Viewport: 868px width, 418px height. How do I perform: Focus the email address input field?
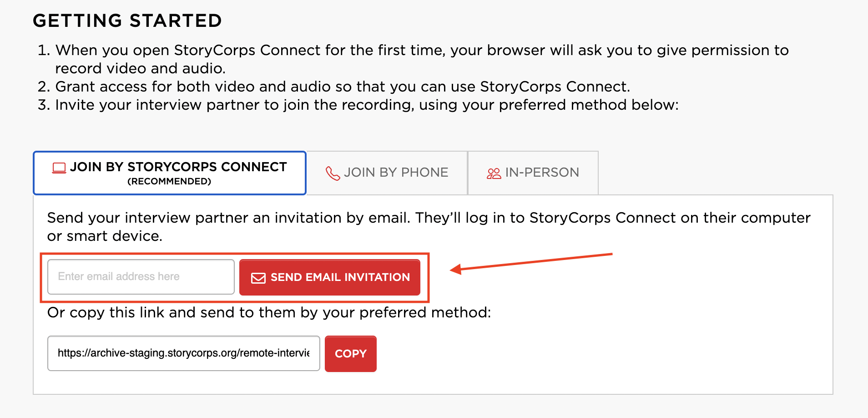tap(141, 277)
